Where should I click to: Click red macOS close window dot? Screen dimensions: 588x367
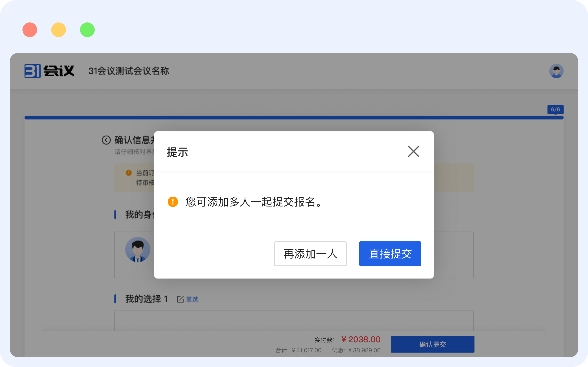pos(30,30)
